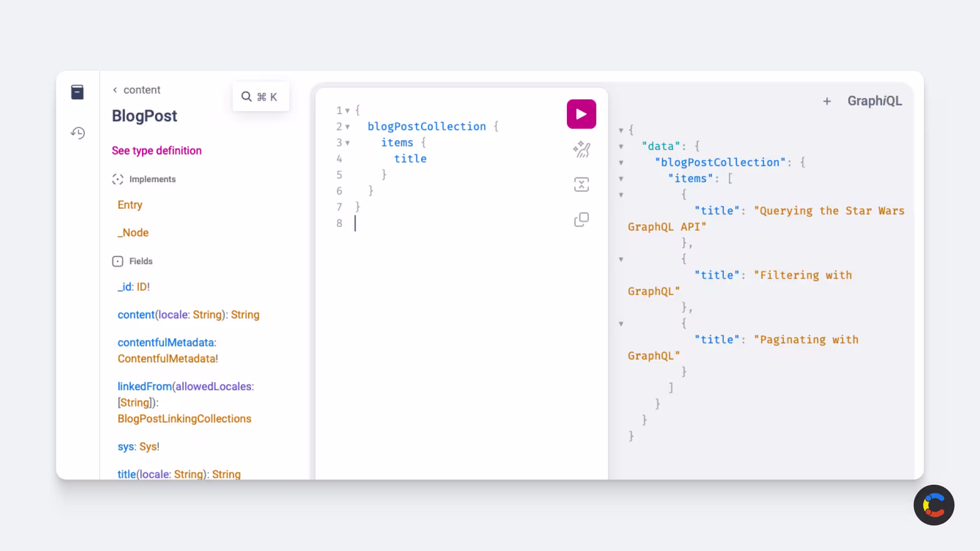Click the items field in query editor

click(397, 143)
